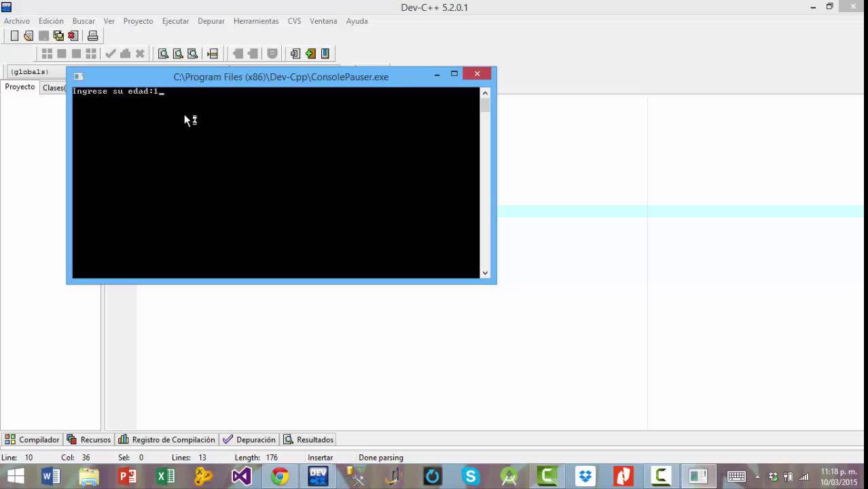The height and width of the screenshot is (489, 868).
Task: Open Visual Studio from the taskbar
Action: [241, 476]
